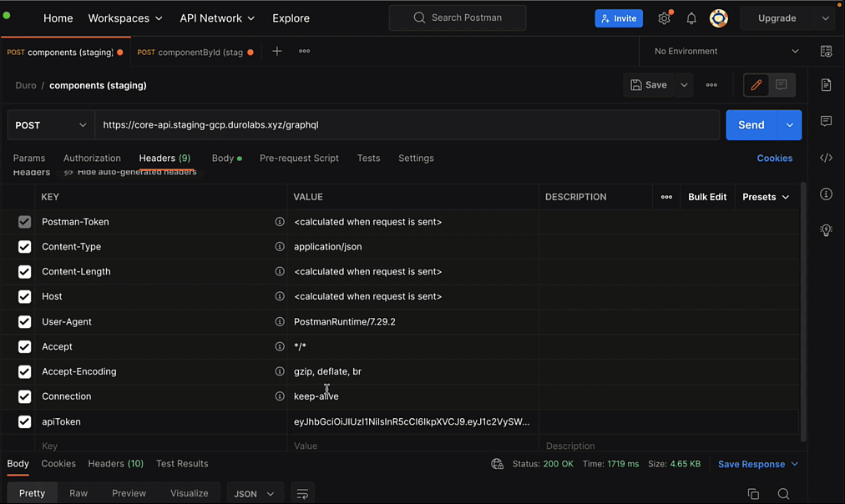Show info for Accept header
Screen dimensions: 845x504
280,346
